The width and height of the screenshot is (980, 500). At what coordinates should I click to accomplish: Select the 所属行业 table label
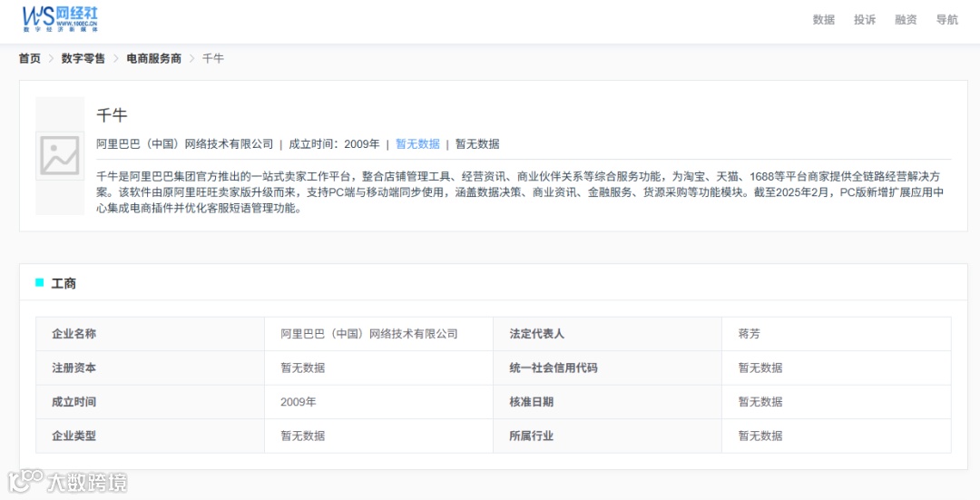(x=531, y=436)
